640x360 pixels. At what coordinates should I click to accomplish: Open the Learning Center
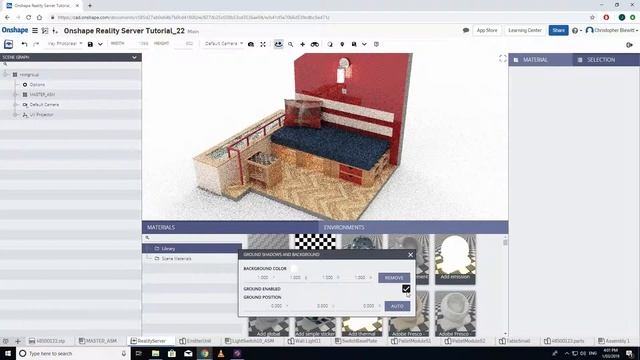point(525,30)
